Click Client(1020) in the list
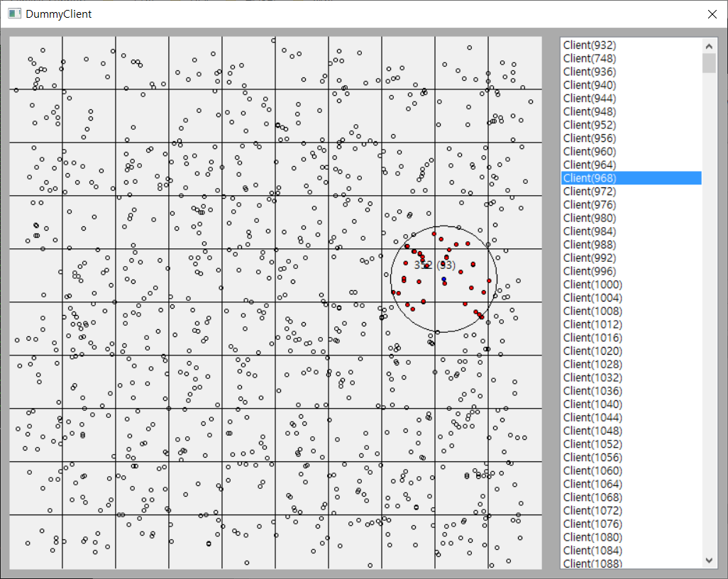Image resolution: width=728 pixels, height=579 pixels. 631,351
